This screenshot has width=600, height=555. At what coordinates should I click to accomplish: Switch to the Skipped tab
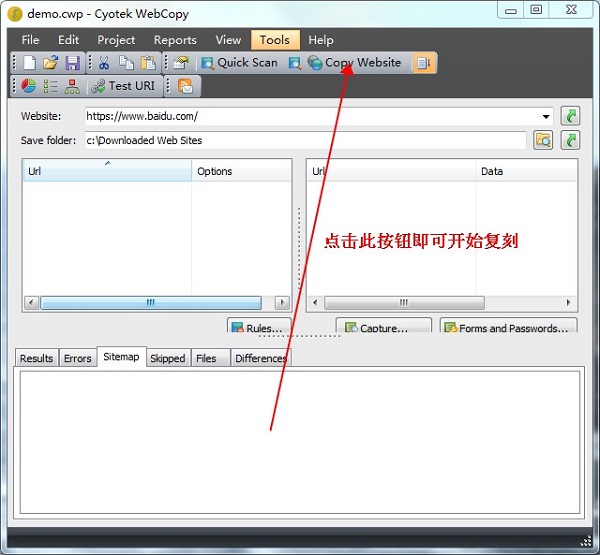tap(167, 358)
